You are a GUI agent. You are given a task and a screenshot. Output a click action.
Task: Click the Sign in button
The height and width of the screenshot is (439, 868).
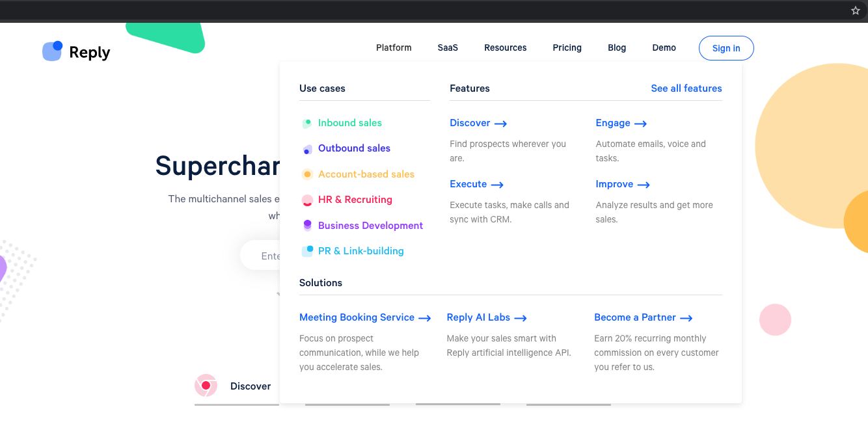click(726, 47)
